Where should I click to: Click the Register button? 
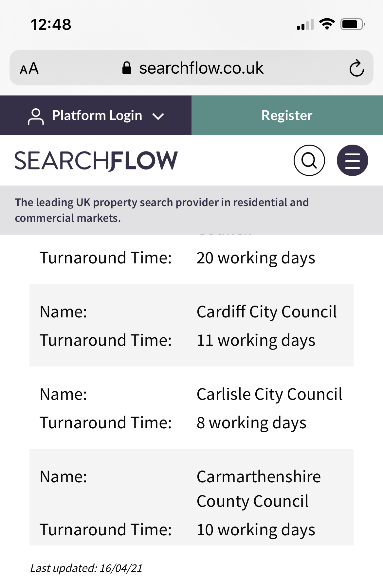[x=287, y=115]
